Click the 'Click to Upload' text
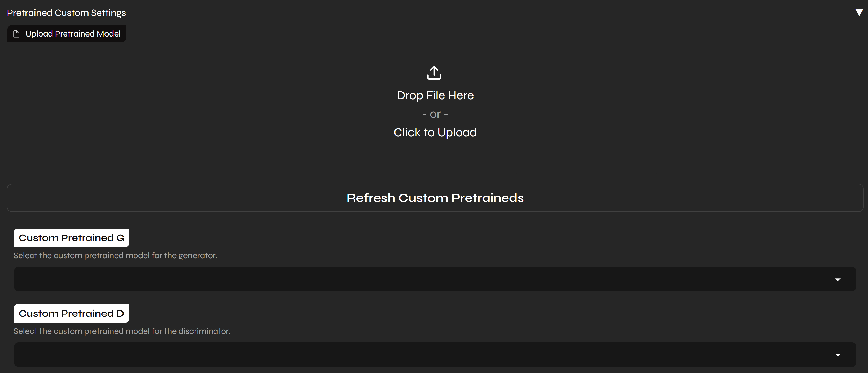Screen dimensions: 868x373 (x=435, y=132)
